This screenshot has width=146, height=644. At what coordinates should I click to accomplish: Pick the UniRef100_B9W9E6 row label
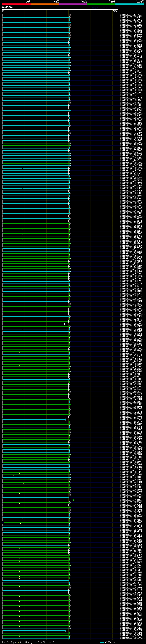click(131, 382)
